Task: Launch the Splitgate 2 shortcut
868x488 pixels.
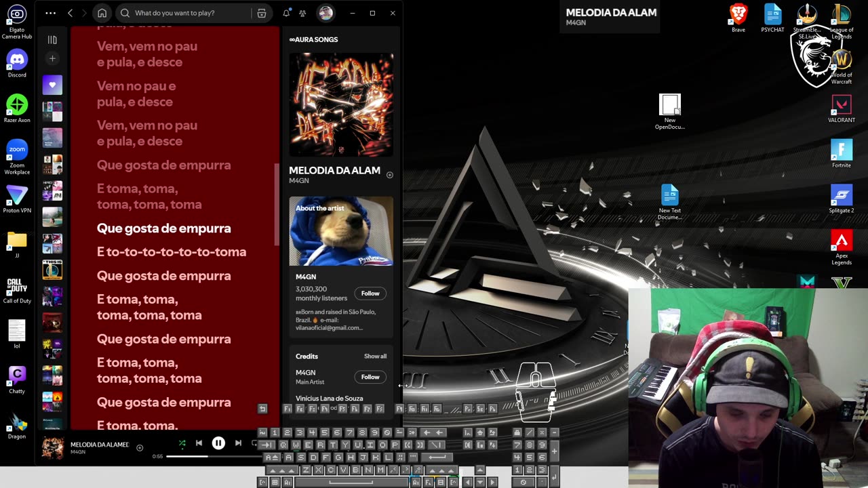Action: [842, 199]
